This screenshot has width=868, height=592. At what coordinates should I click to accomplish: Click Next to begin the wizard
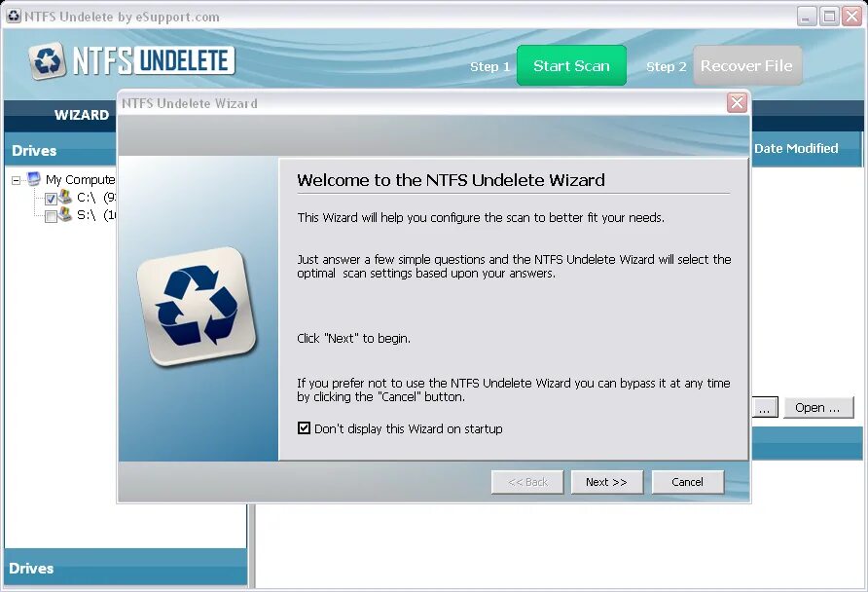tap(606, 482)
